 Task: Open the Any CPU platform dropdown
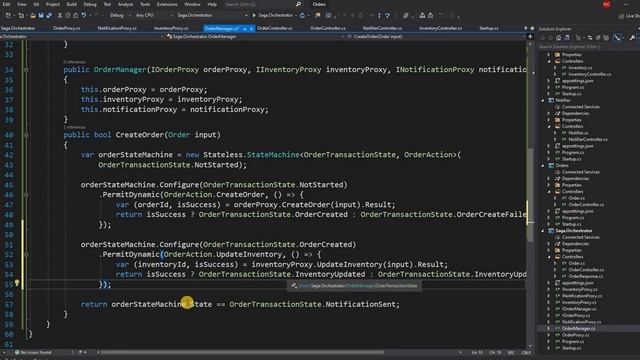click(x=154, y=16)
